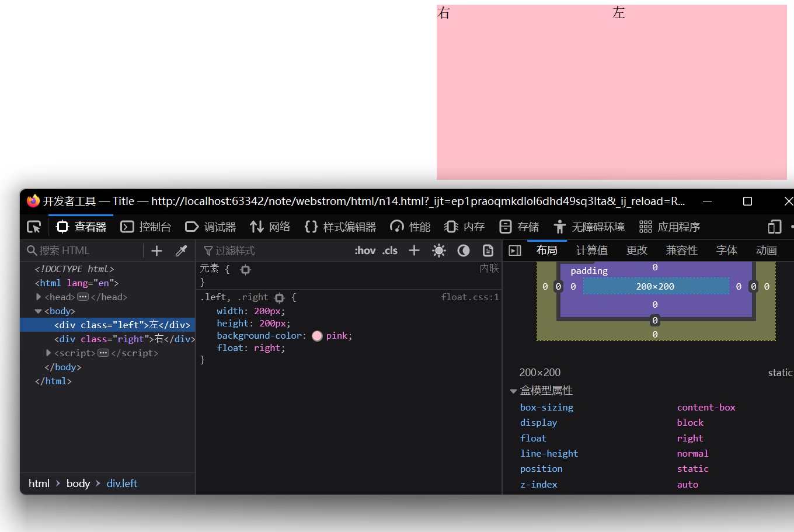Collapse the 盒模型属性 section
Viewport: 794px width, 532px height.
[x=513, y=391]
